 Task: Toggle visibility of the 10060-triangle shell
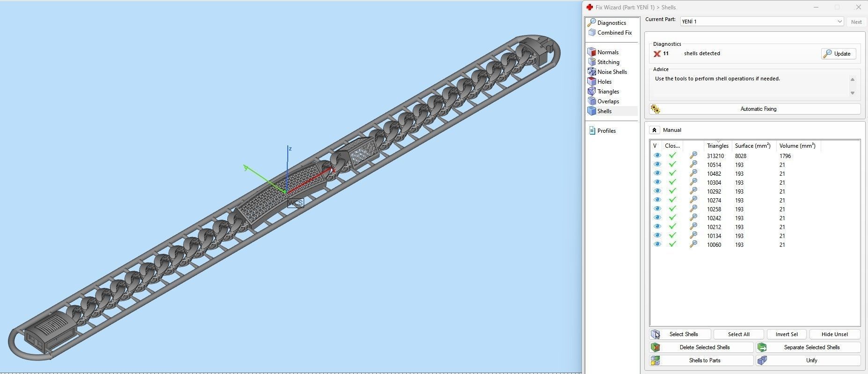(x=657, y=245)
